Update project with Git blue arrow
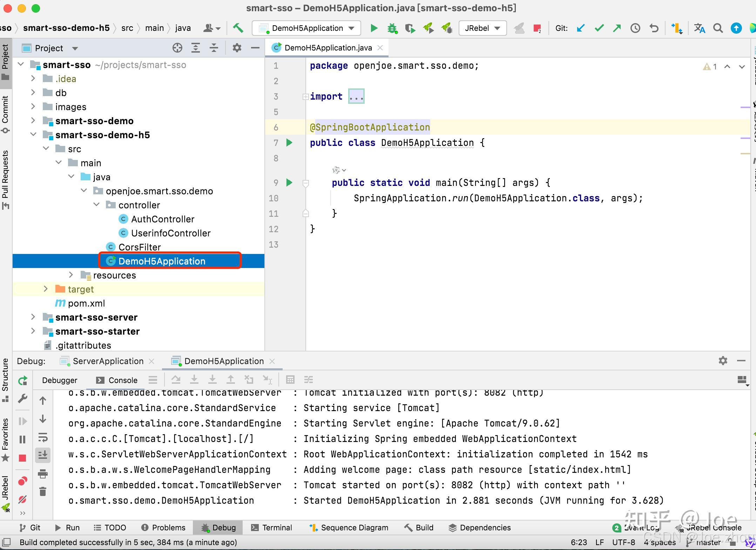 pyautogui.click(x=581, y=28)
